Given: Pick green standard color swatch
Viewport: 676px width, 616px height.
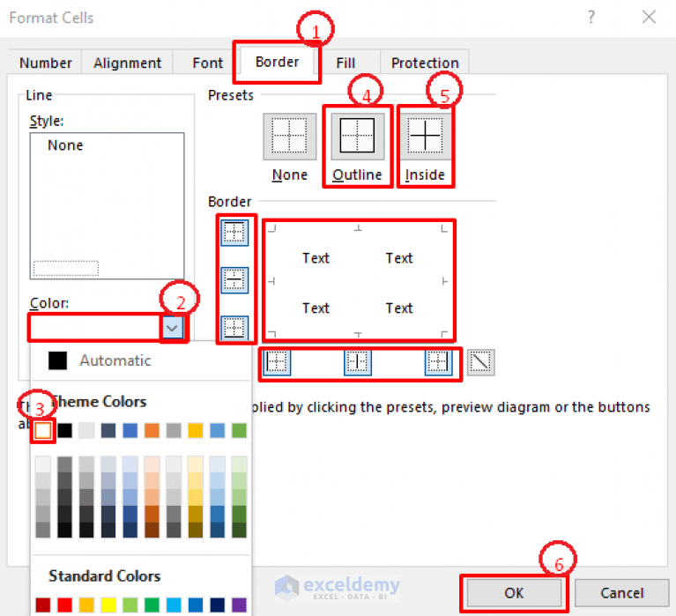Looking at the screenshot, I should 152,605.
